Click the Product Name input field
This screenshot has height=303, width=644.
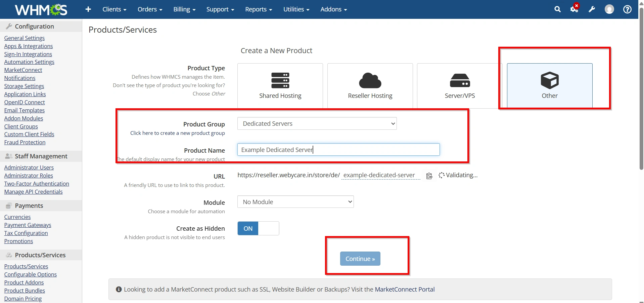point(338,150)
